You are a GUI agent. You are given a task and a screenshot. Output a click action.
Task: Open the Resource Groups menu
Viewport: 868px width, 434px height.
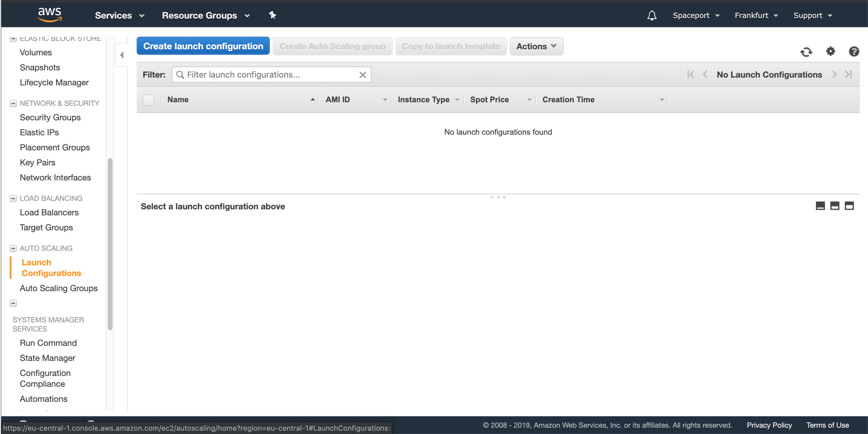tap(206, 15)
